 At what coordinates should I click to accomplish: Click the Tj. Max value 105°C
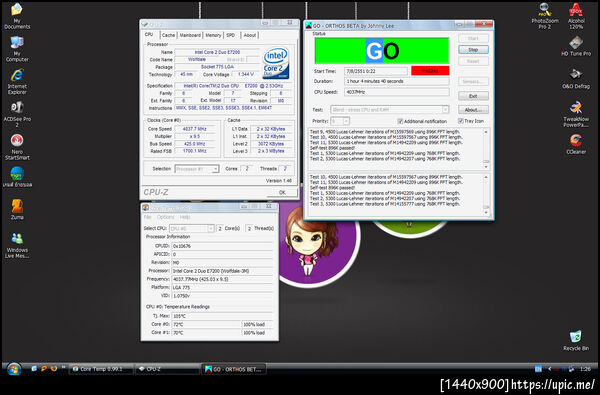pos(222,316)
